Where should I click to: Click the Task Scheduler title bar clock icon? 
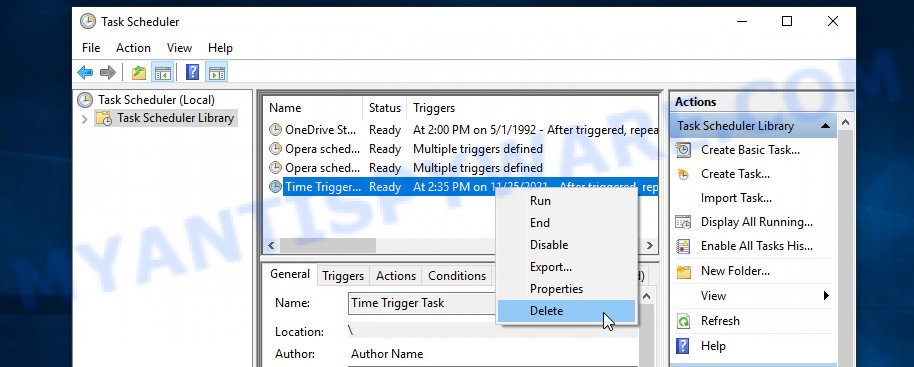87,22
